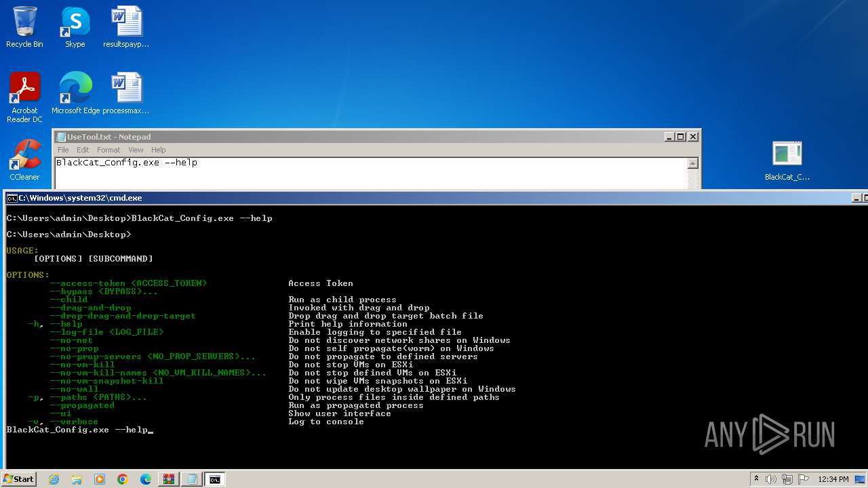The width and height of the screenshot is (868, 488).
Task: Click the 'Log to console' description text
Action: (x=326, y=422)
